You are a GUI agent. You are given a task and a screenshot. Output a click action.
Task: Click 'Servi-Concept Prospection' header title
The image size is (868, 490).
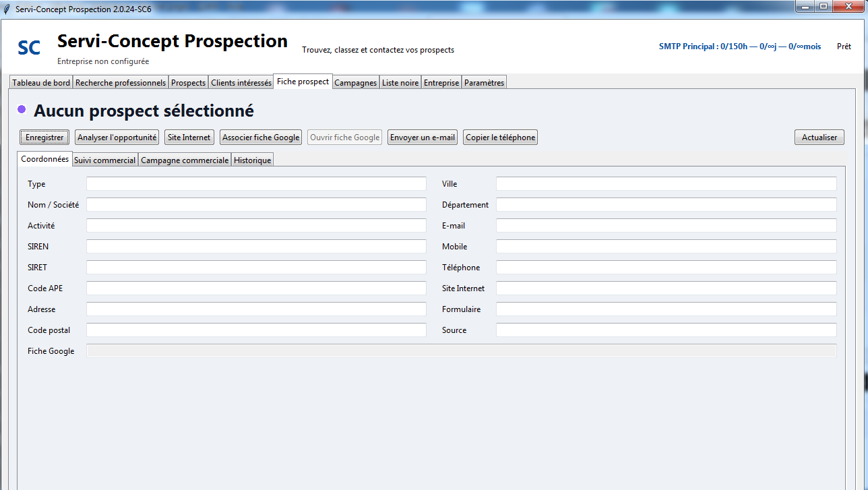coord(173,41)
